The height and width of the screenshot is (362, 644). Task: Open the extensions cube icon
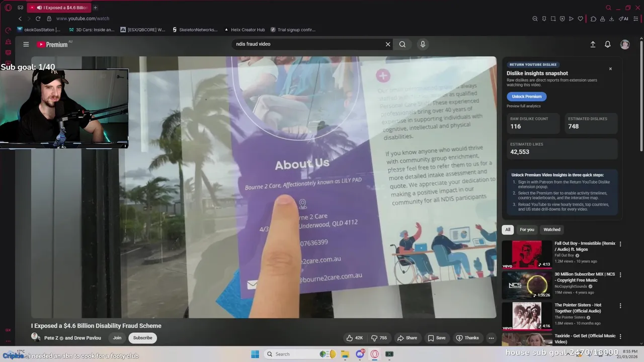click(593, 19)
